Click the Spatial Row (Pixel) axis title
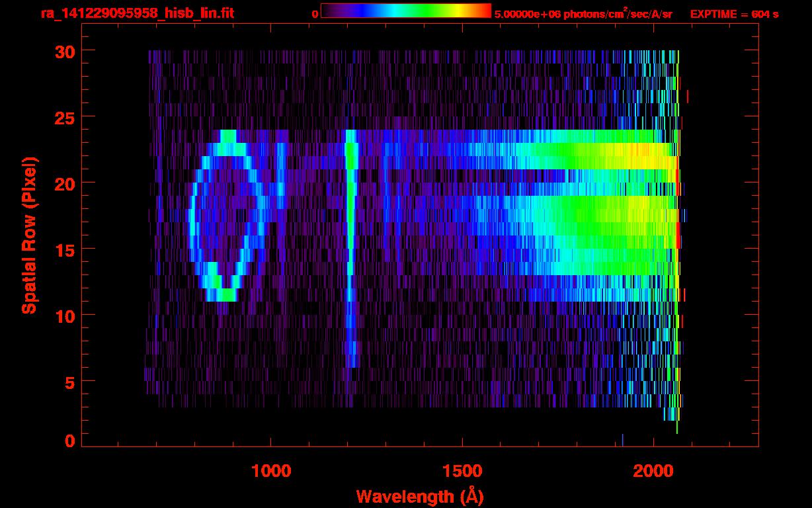Viewport: 812px width, 508px height. pos(29,235)
